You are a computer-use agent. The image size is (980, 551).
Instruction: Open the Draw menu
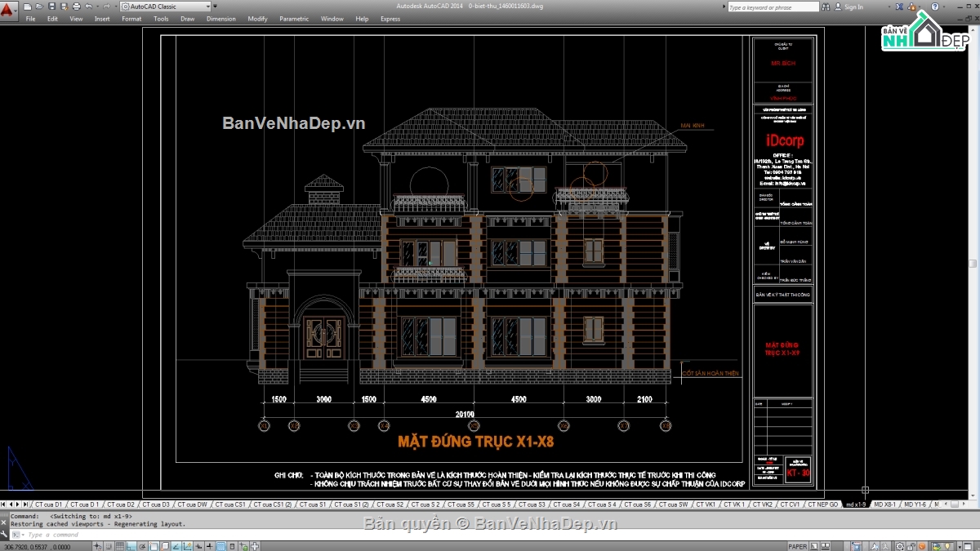coord(188,19)
